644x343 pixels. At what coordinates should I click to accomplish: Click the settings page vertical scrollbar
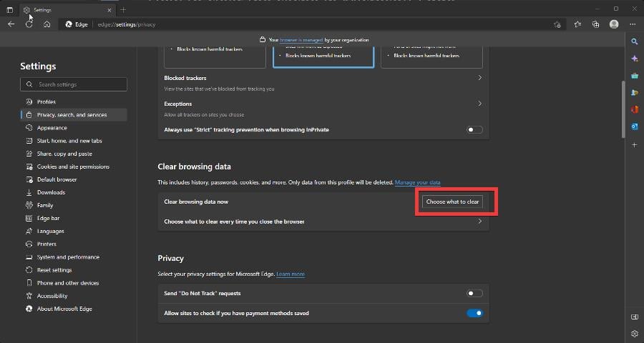point(623,109)
